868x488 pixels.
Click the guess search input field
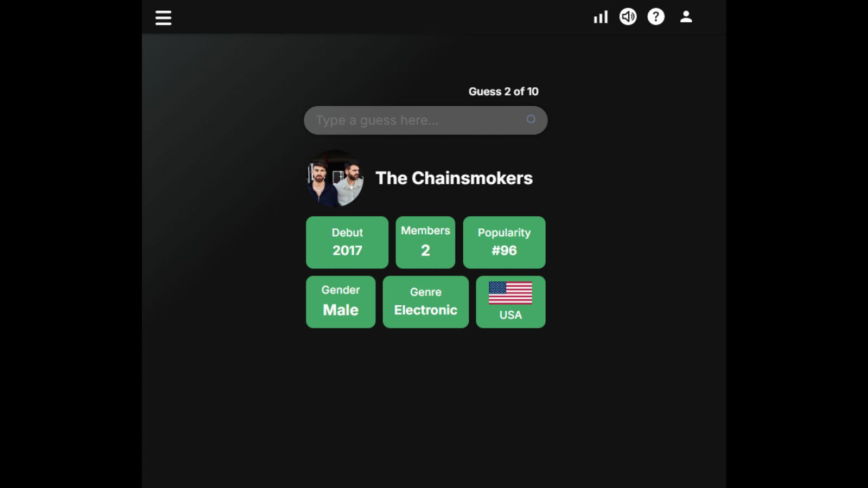click(426, 120)
